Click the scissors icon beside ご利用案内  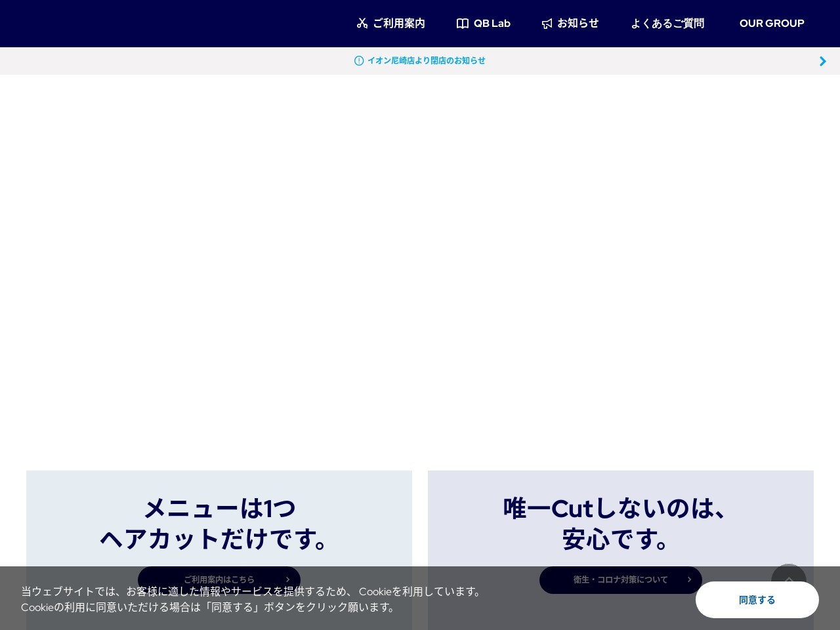[362, 24]
